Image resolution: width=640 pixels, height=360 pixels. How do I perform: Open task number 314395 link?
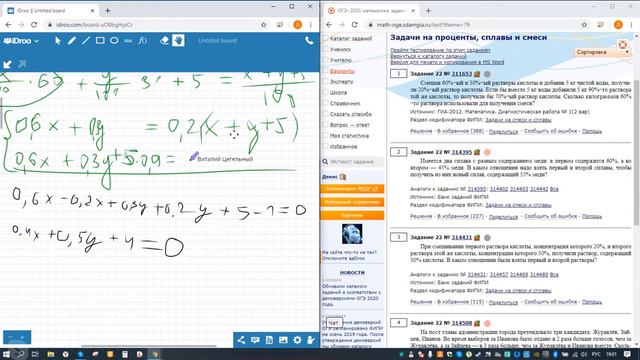coord(462,152)
